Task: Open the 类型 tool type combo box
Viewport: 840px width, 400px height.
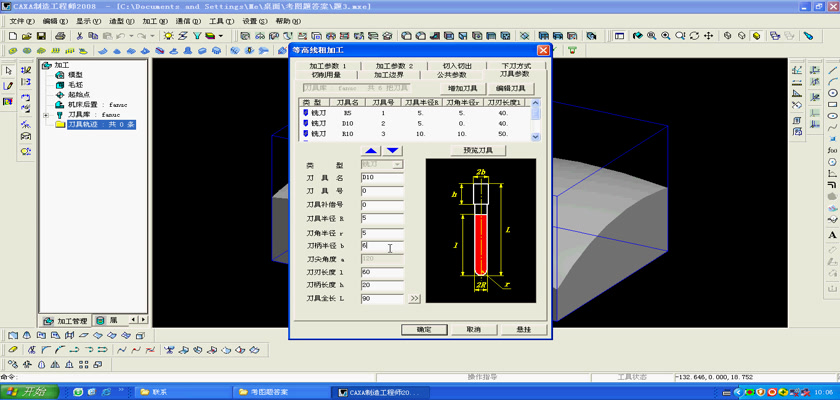Action: 382,164
